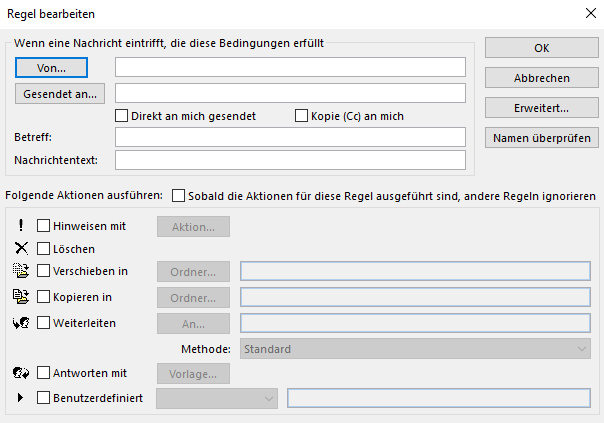Focus the Nachrichtentext input field
Image resolution: width=604 pixels, height=423 pixels.
coord(290,160)
